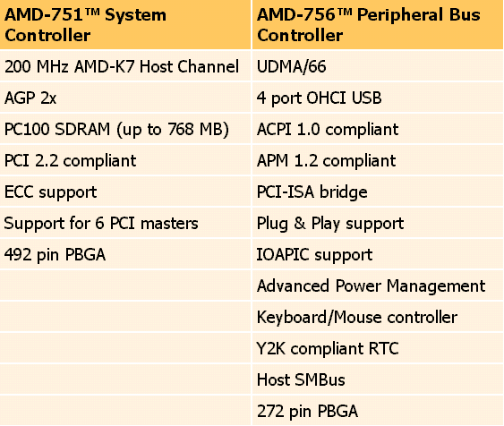Click the AMD-751 System Controller header
The image size is (504, 426).
125,25
